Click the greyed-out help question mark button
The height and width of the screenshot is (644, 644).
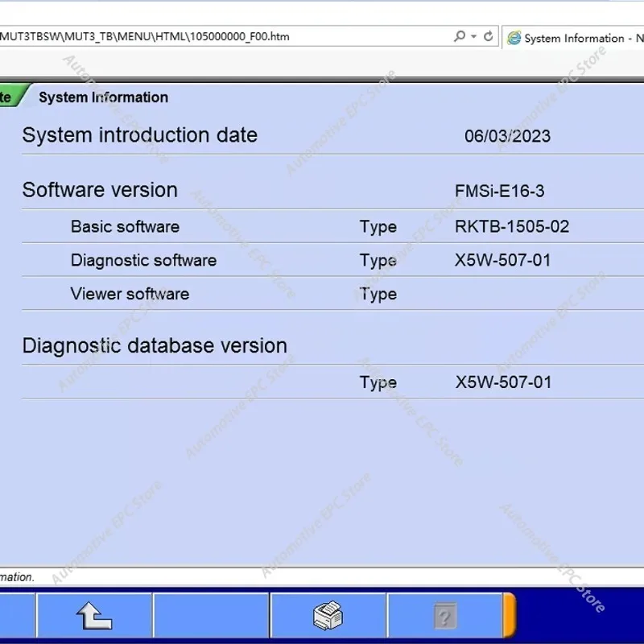tap(444, 617)
